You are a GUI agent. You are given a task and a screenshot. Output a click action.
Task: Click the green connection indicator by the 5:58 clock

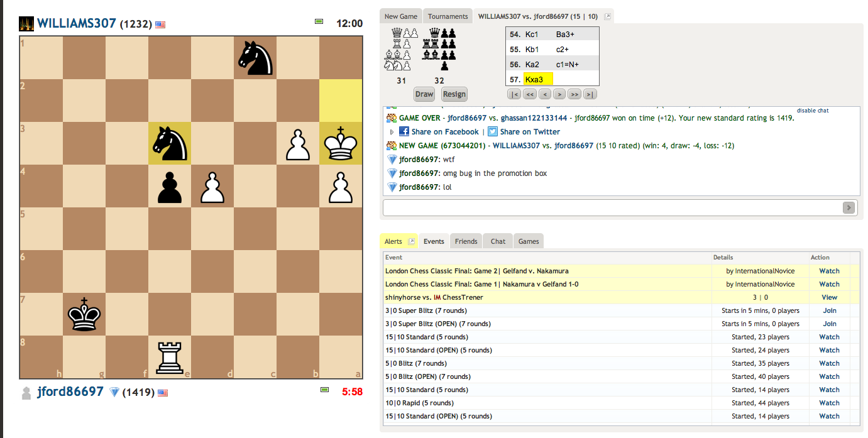click(x=324, y=390)
